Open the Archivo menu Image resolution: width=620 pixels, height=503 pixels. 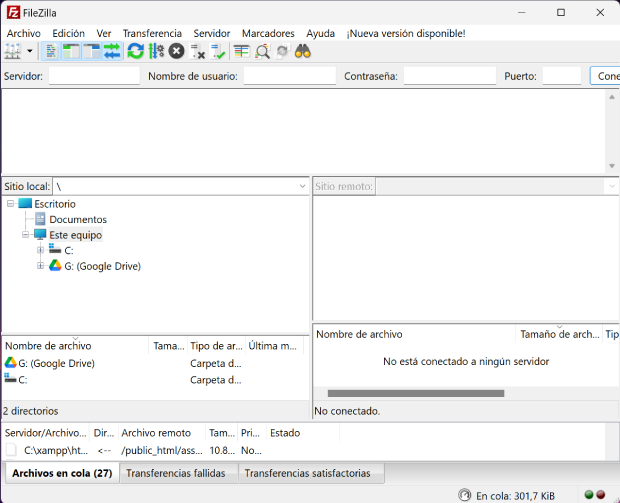coord(24,34)
